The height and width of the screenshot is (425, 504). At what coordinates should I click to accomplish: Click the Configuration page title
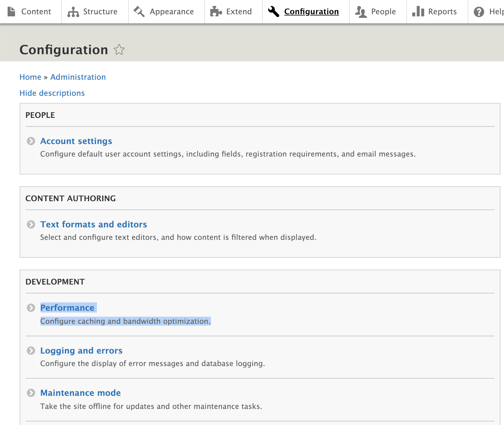pos(64,50)
